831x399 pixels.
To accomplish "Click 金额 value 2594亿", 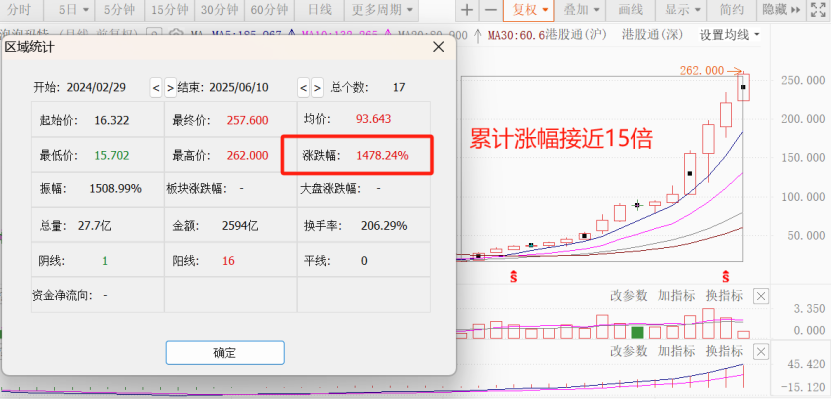I will [x=240, y=226].
